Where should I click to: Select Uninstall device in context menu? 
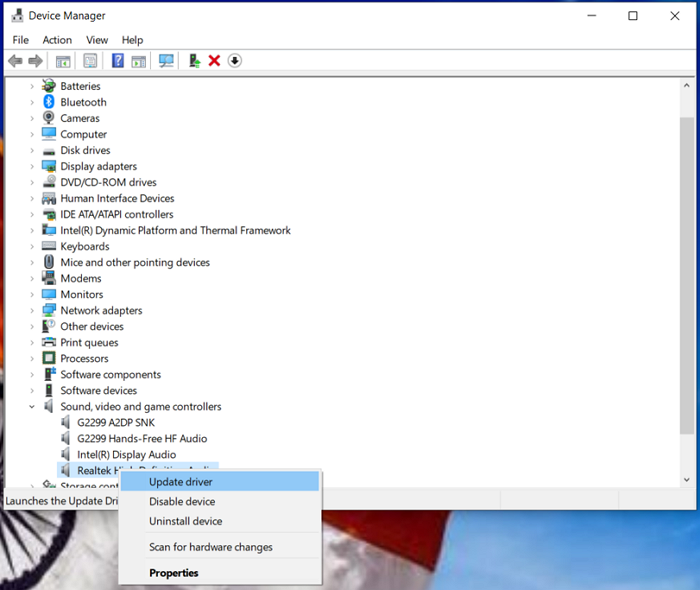186,521
